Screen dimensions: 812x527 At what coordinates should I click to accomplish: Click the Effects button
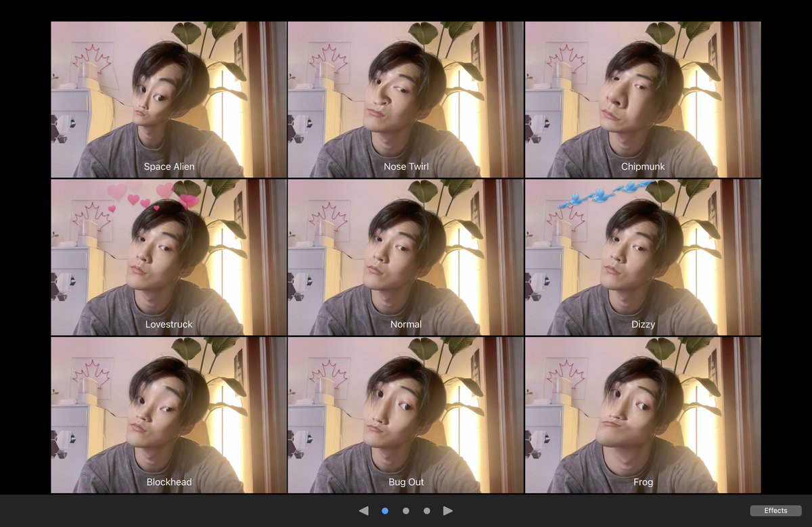tap(775, 511)
